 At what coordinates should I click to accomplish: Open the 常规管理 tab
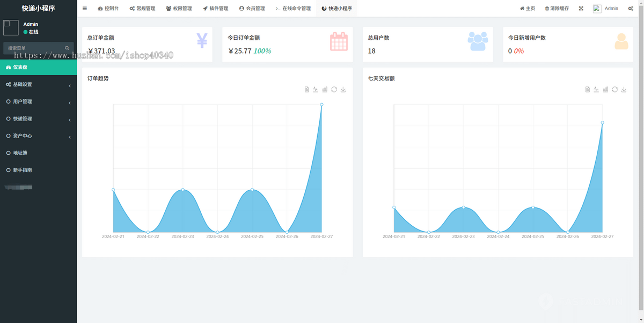[x=142, y=9]
